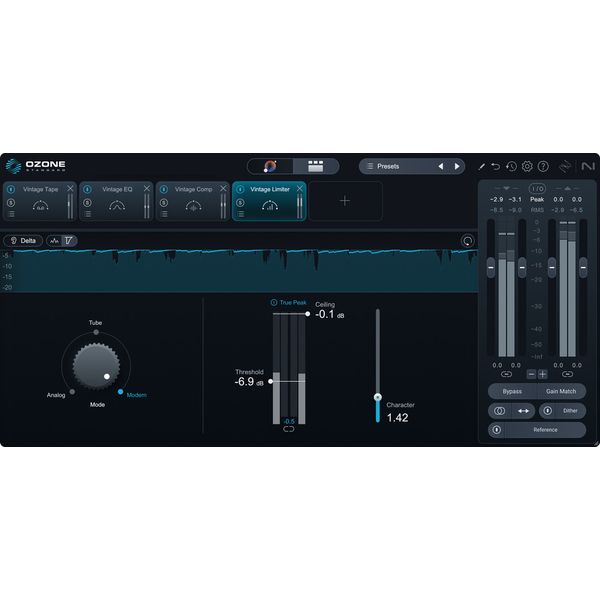Select the Vintage Limiter module tab

point(269,201)
